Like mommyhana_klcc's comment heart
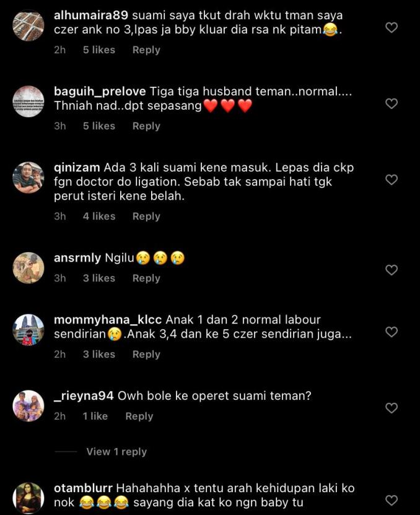 tap(392, 332)
